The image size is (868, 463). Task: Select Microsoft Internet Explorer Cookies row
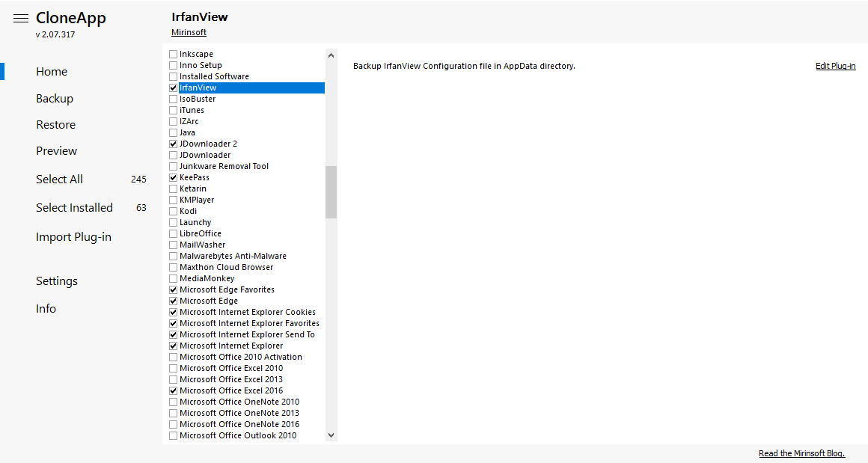coord(248,312)
